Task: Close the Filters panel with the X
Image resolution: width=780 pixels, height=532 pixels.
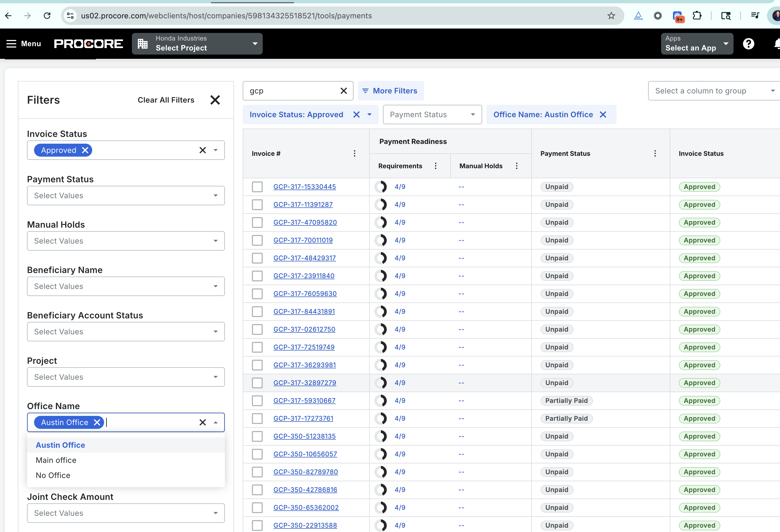Action: [x=215, y=100]
